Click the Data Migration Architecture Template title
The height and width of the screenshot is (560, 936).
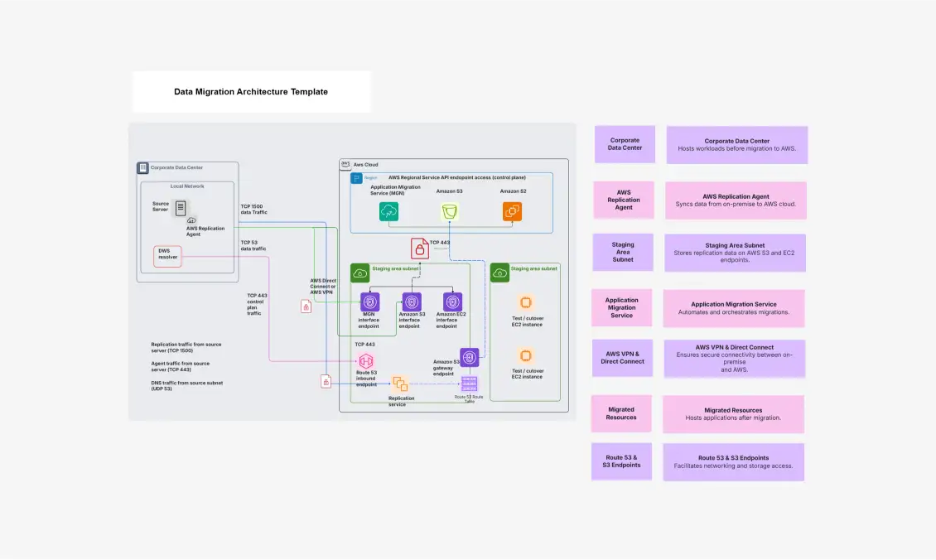251,92
